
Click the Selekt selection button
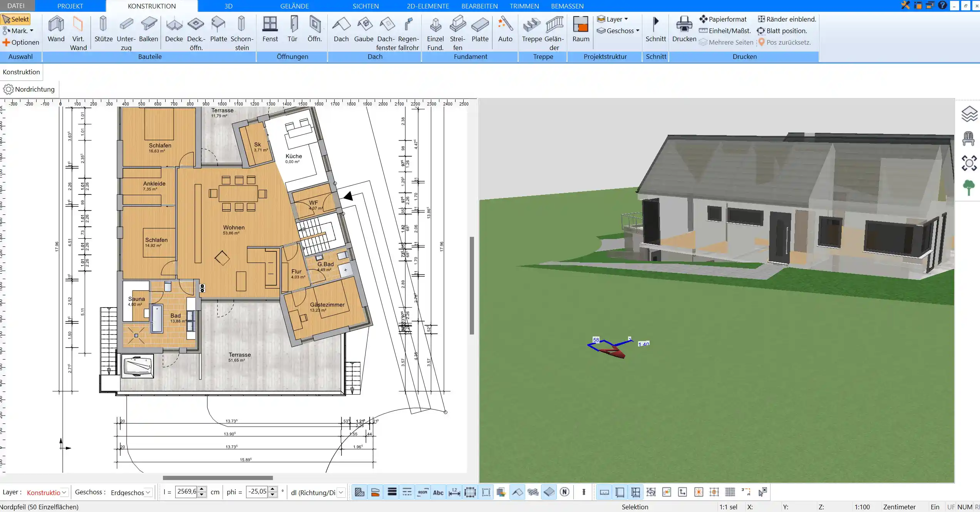pyautogui.click(x=15, y=19)
